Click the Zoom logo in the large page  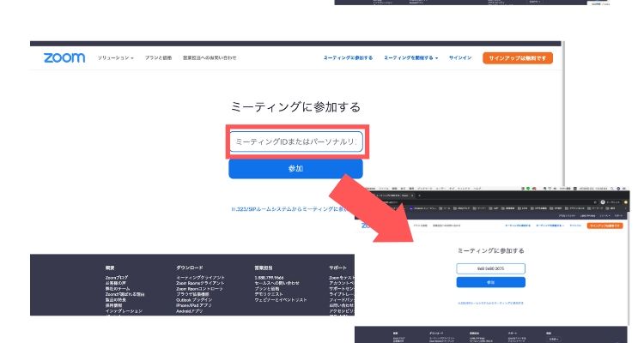[64, 57]
